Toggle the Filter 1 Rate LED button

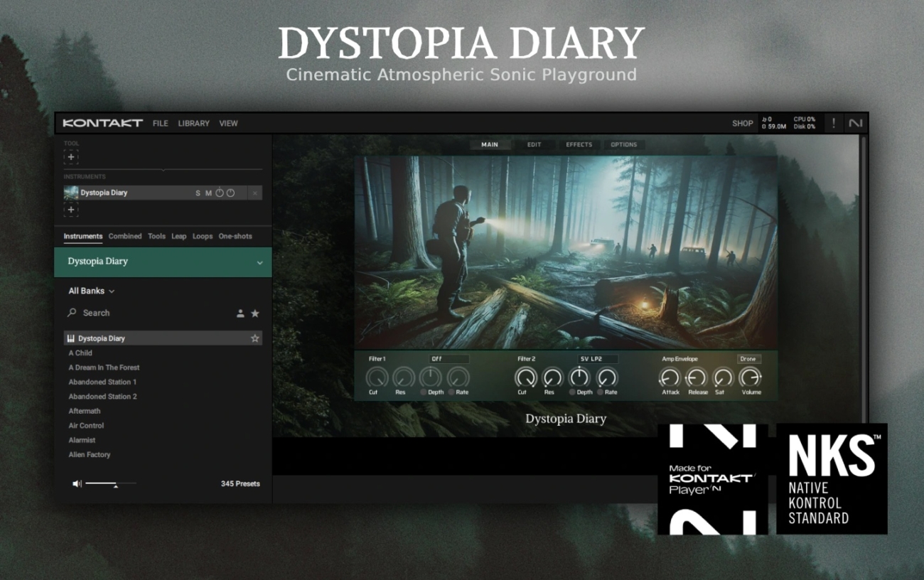[451, 392]
